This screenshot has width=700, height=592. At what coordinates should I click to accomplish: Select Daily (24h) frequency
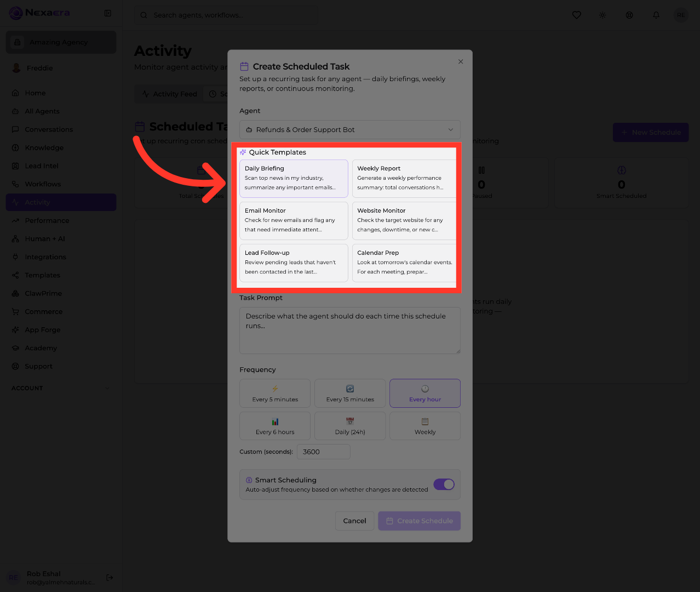(350, 426)
